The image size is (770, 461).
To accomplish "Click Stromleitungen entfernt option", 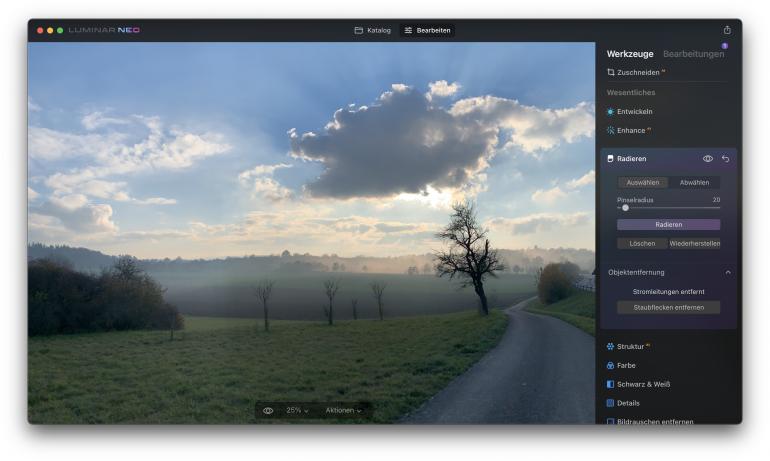I will click(x=668, y=292).
